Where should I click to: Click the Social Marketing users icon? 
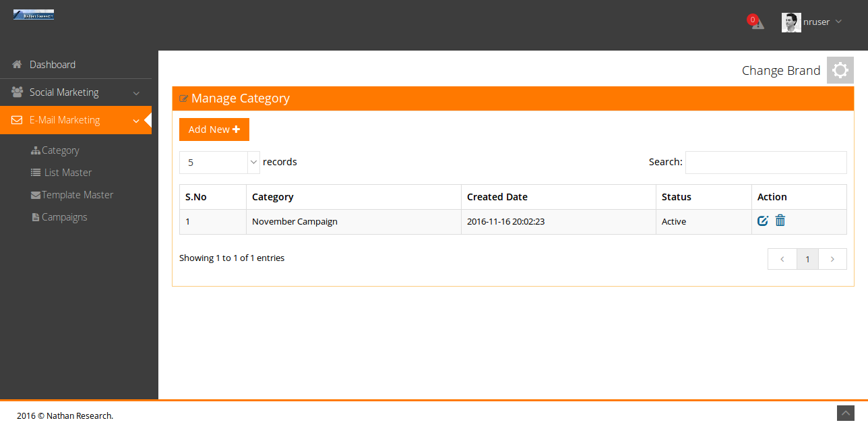click(18, 92)
